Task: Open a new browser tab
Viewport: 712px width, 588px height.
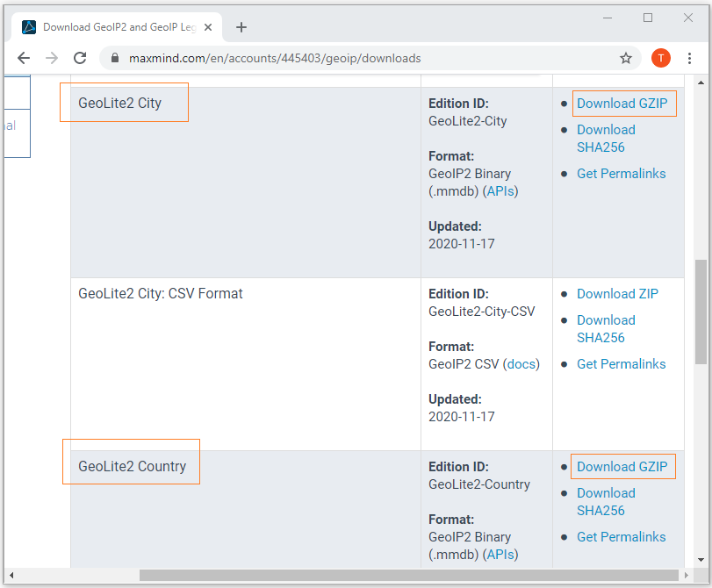Action: click(x=241, y=27)
